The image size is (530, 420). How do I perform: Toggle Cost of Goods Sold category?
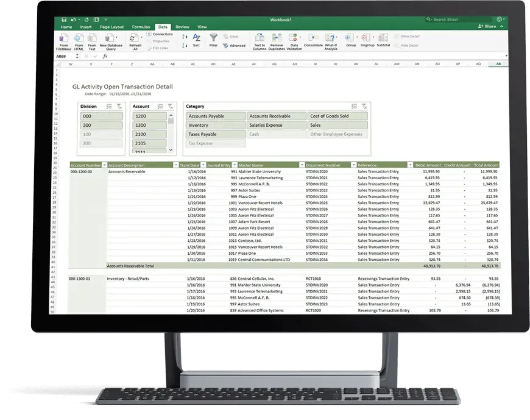coord(337,116)
